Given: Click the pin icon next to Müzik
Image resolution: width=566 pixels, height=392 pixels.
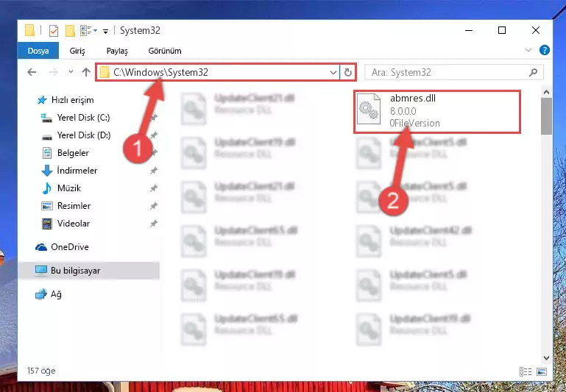Looking at the screenshot, I should [x=153, y=188].
